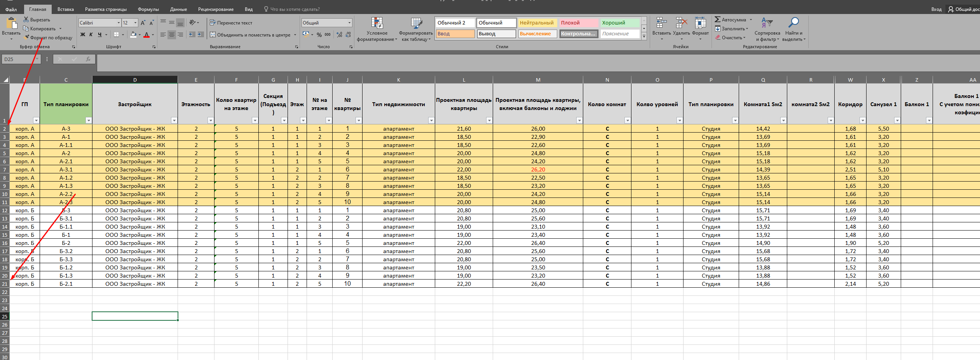980x360 pixels.
Task: Toggle italic (К) formatting
Action: coord(91,35)
